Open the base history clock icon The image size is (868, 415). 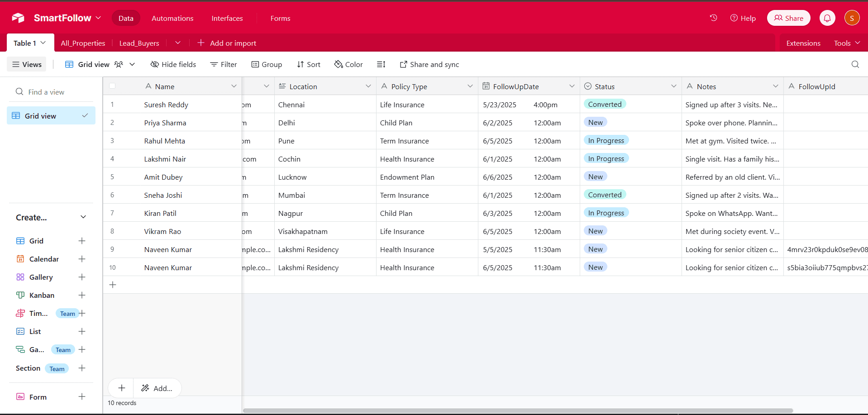pos(713,18)
